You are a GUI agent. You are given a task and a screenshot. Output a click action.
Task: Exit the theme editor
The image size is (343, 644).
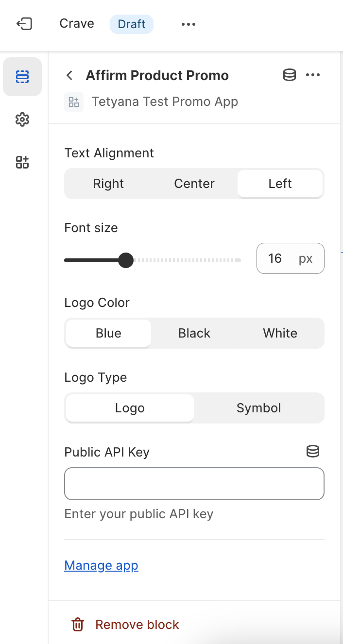24,23
